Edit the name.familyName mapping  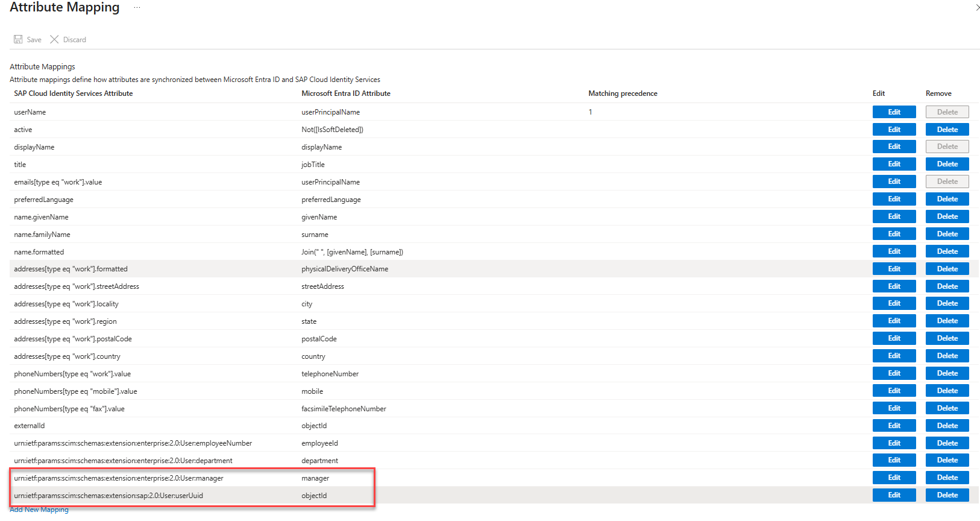pos(894,234)
